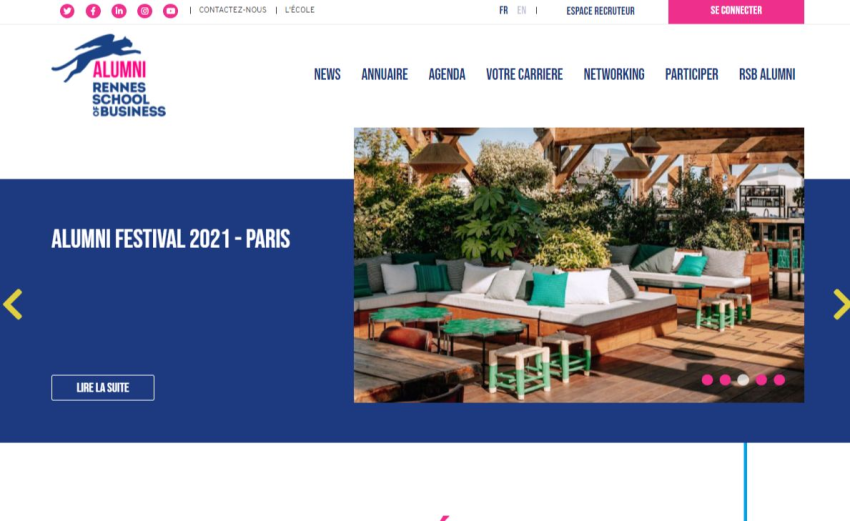Open the YouTube social icon
This screenshot has height=521, width=850.
(170, 11)
